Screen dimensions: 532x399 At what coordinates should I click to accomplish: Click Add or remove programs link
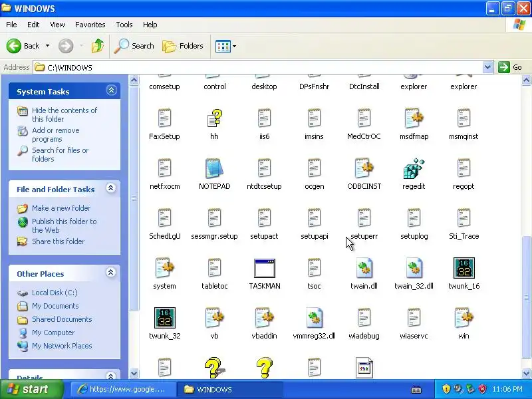[56, 135]
